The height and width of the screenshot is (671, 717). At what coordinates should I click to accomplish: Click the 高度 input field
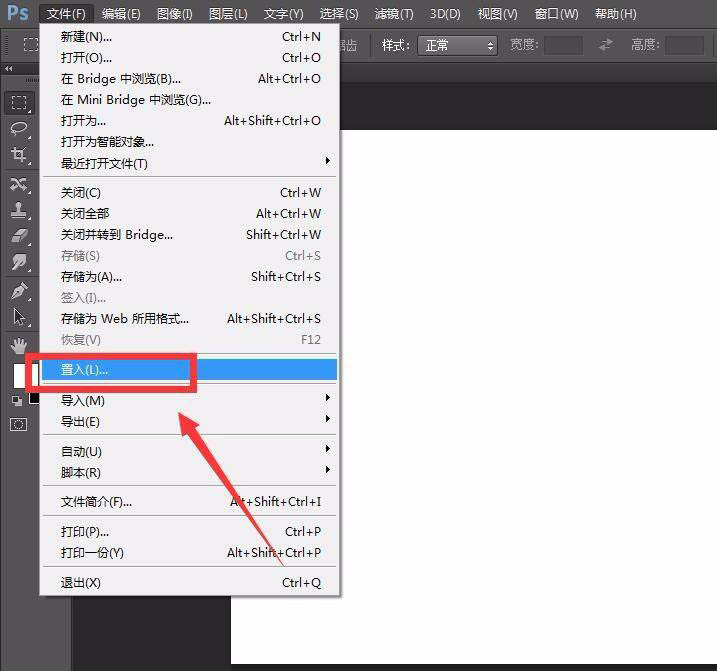[684, 45]
